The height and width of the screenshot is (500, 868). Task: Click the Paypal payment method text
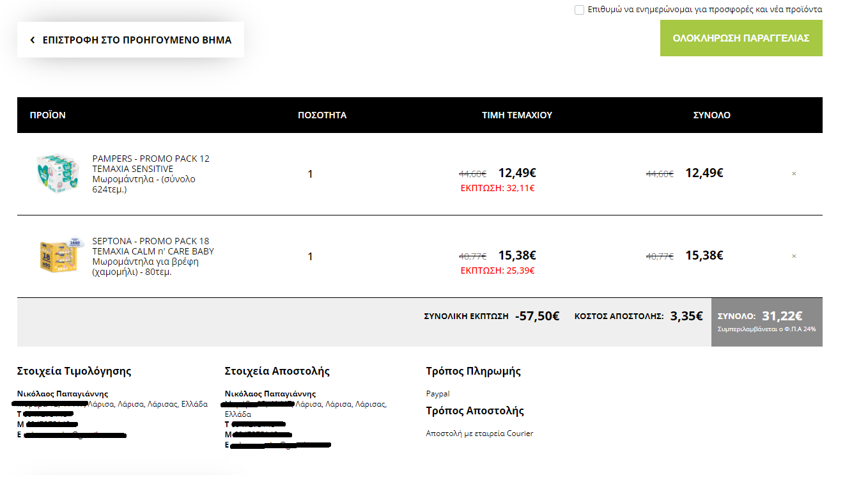(438, 394)
